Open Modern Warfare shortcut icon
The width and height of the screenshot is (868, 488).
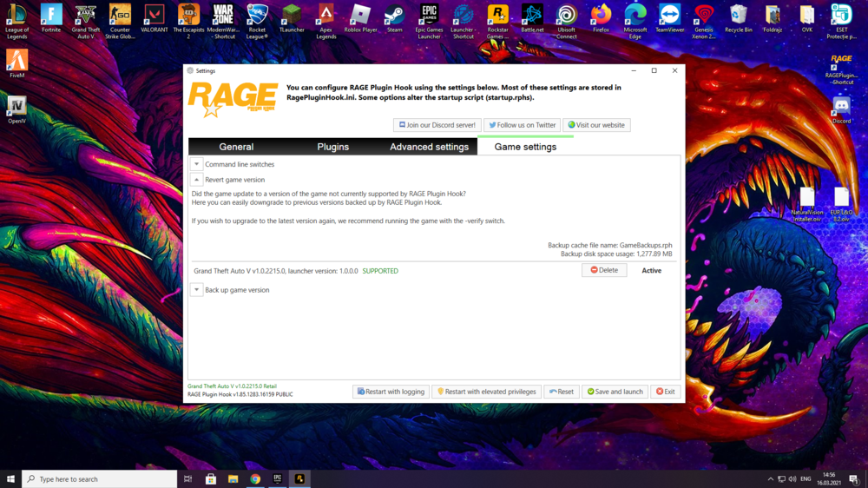coord(223,23)
